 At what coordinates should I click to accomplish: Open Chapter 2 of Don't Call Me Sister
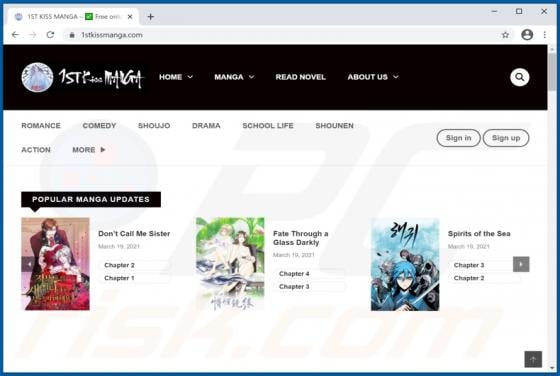click(x=119, y=265)
